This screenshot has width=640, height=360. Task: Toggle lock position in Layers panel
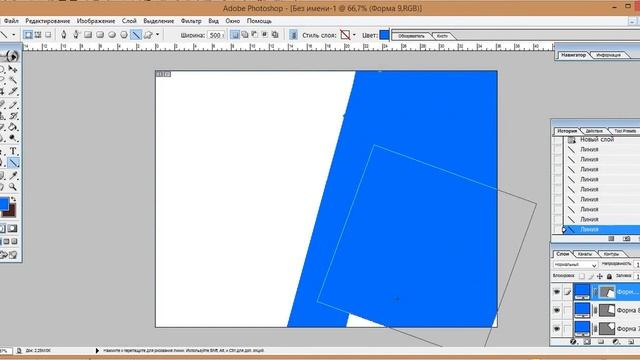point(600,276)
